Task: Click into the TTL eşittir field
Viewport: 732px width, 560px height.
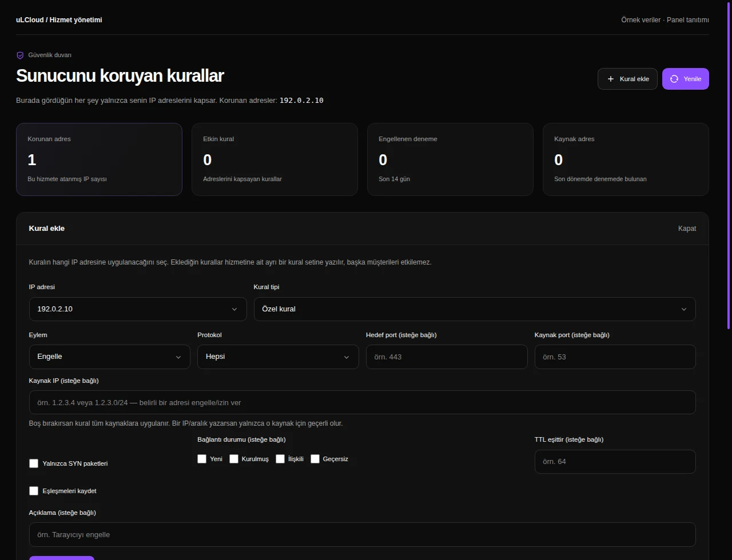Action: click(x=615, y=462)
